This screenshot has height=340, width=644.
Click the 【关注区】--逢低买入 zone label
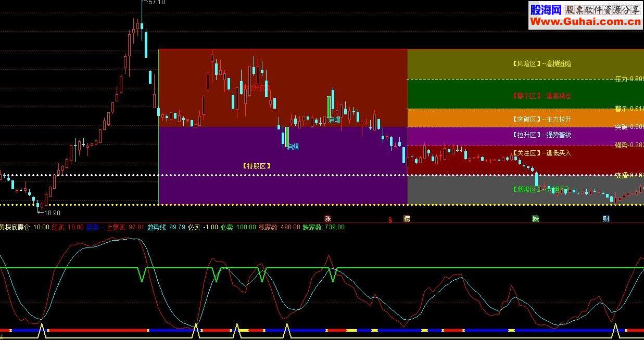click(541, 153)
